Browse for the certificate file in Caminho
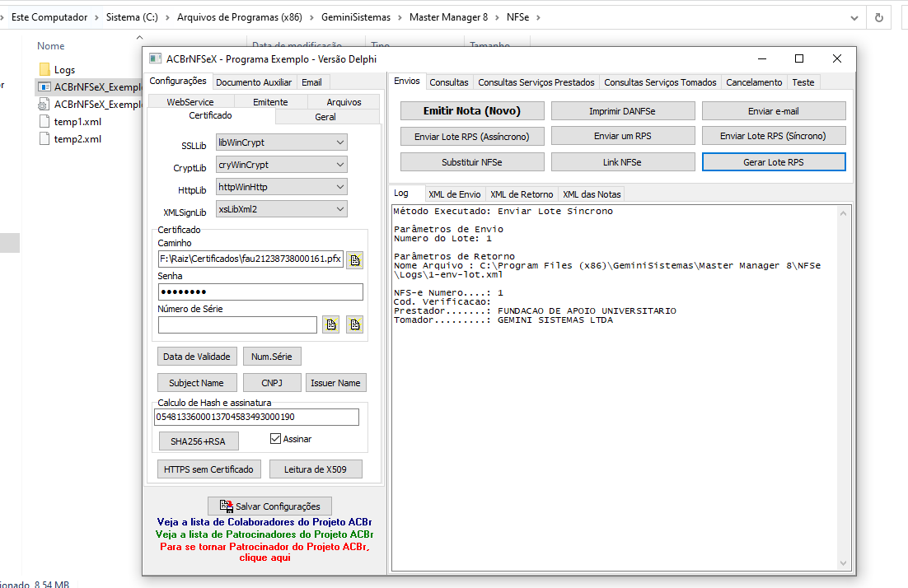908x588 pixels. pyautogui.click(x=355, y=260)
